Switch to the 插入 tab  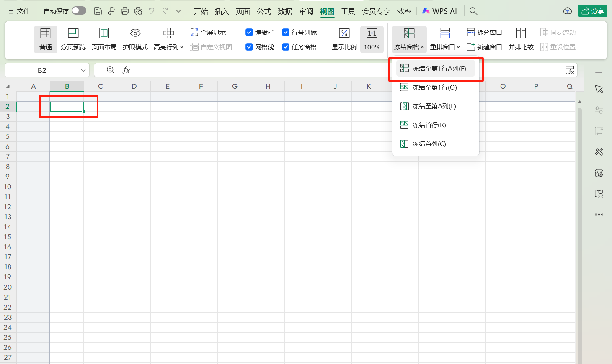pos(222,11)
